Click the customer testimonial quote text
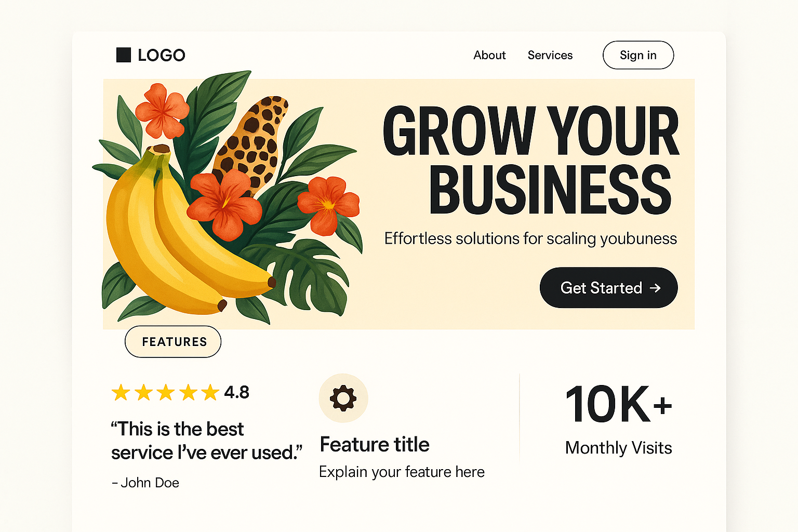798x532 pixels. coord(206,441)
